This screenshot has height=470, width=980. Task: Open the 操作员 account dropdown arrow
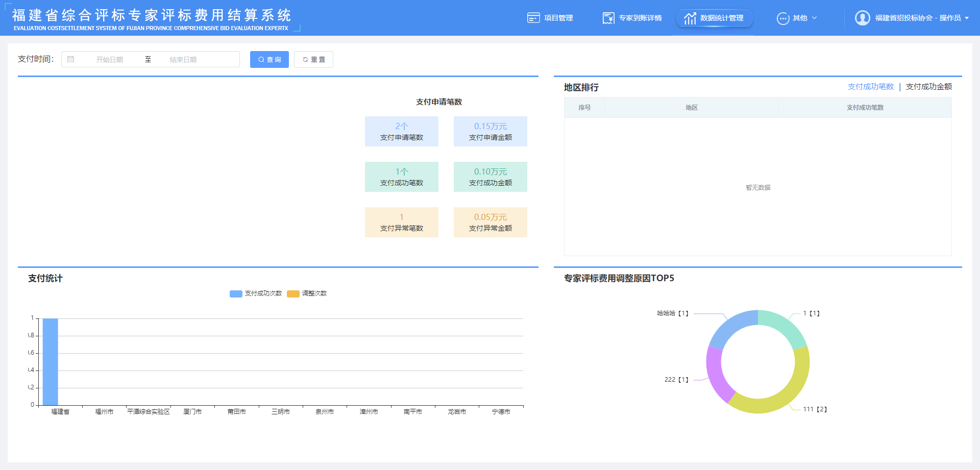point(967,18)
